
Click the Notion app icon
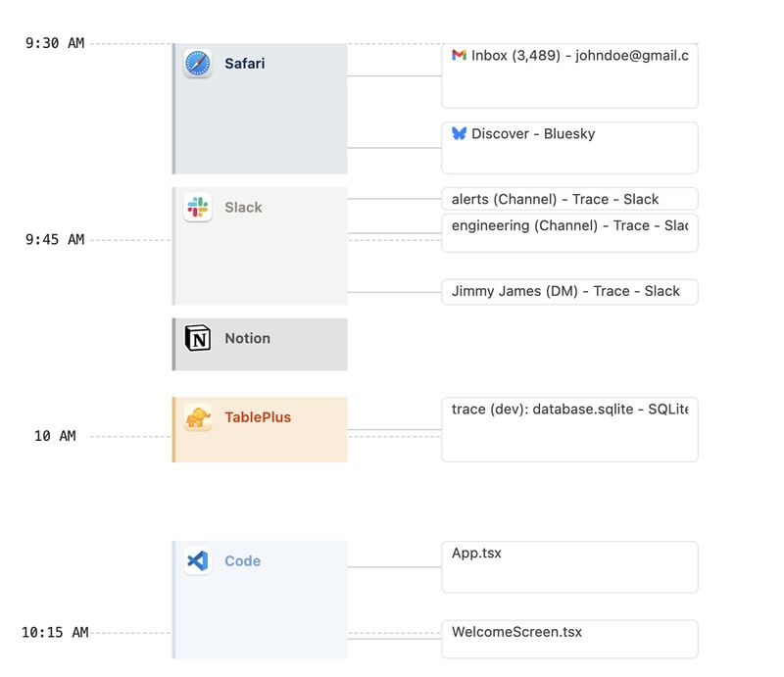click(x=198, y=339)
